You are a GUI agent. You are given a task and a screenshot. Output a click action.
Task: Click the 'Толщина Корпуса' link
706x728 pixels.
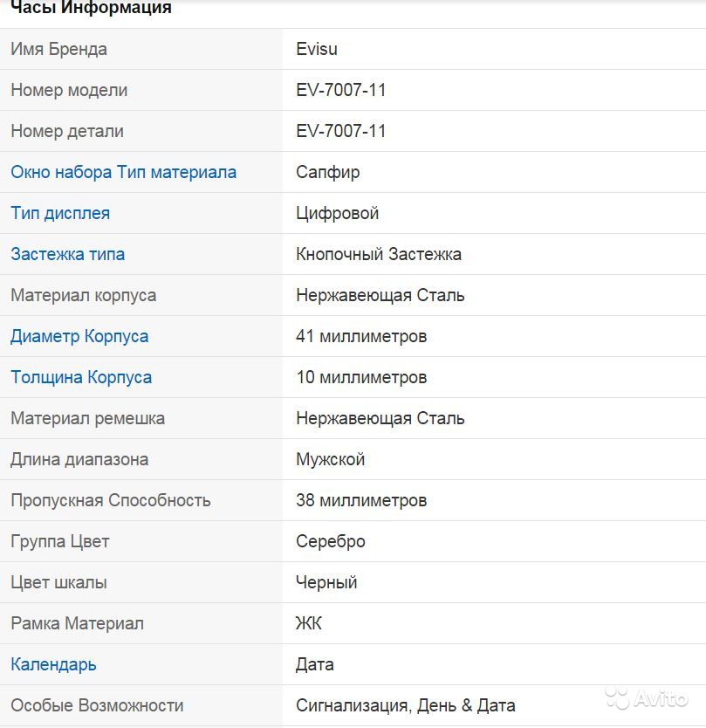click(x=81, y=377)
